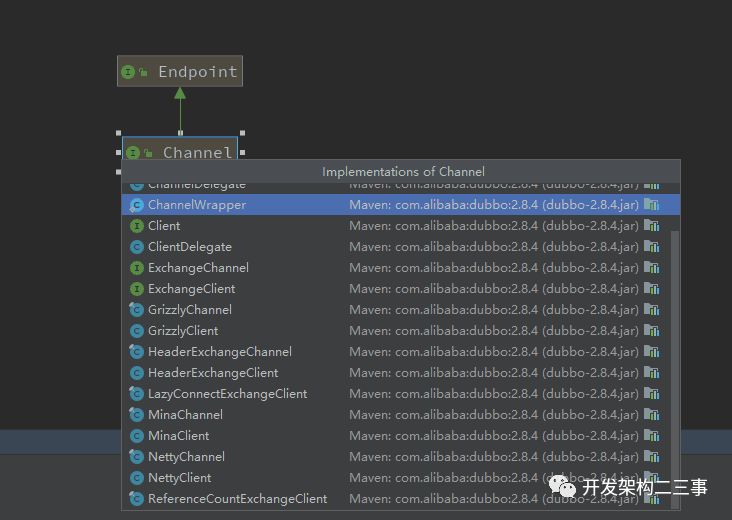732x520 pixels.
Task: Select the Endpoint interface node in diagram
Action: (180, 71)
